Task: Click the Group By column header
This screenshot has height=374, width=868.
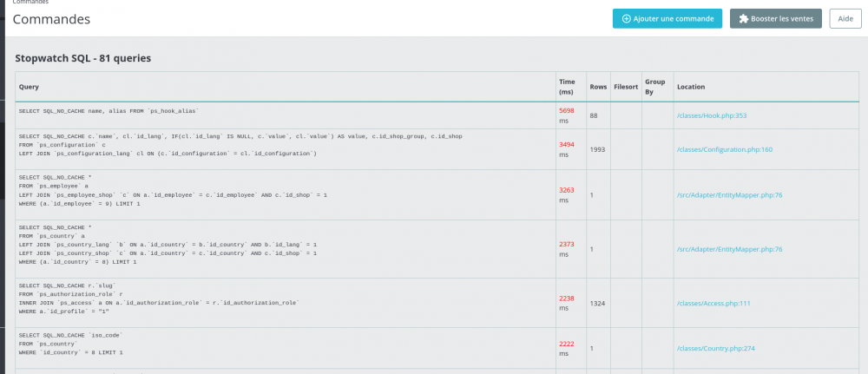Action: (x=654, y=87)
